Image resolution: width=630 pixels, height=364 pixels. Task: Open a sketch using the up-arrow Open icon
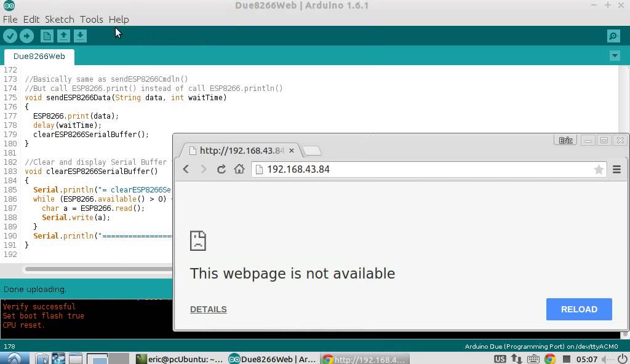click(x=63, y=36)
